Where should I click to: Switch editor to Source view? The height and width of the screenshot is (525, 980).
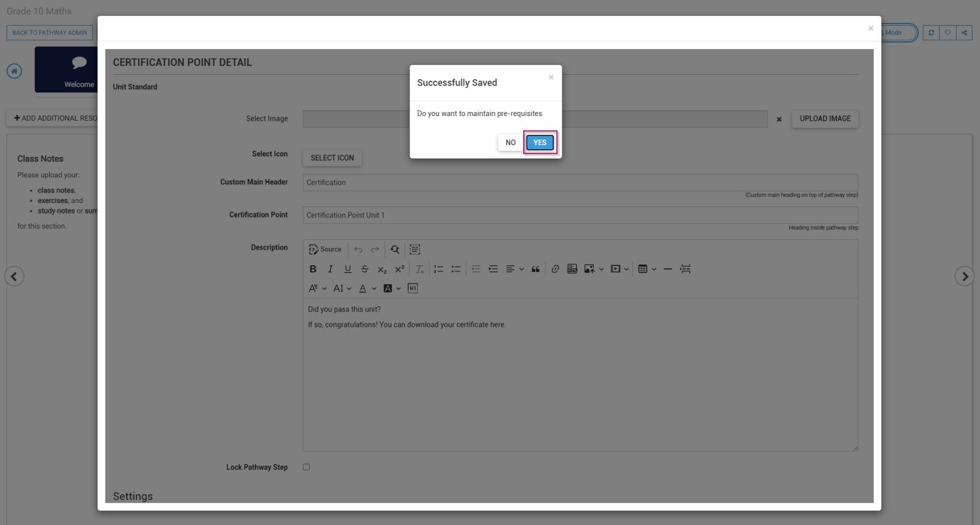coord(325,249)
